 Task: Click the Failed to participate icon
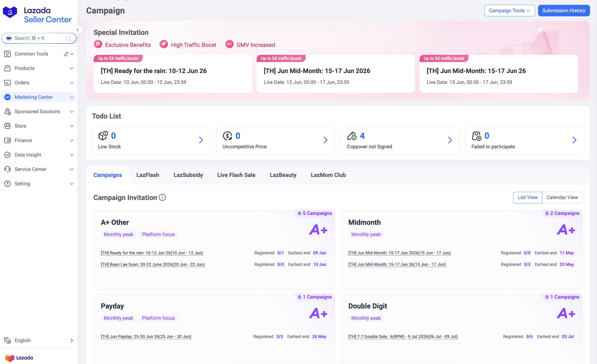point(477,136)
